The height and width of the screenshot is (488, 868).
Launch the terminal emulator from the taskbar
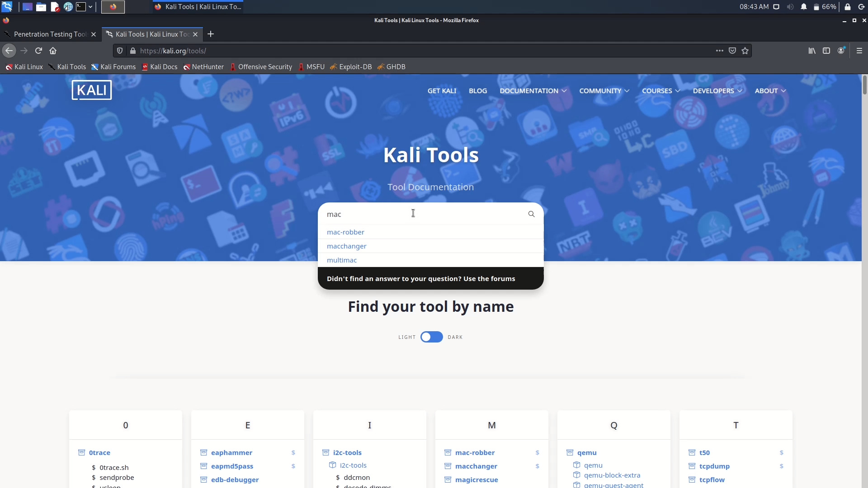click(x=81, y=7)
